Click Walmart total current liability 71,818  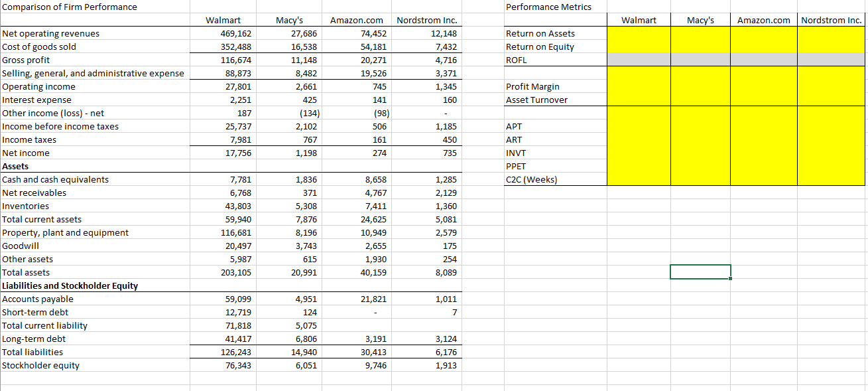coord(238,325)
